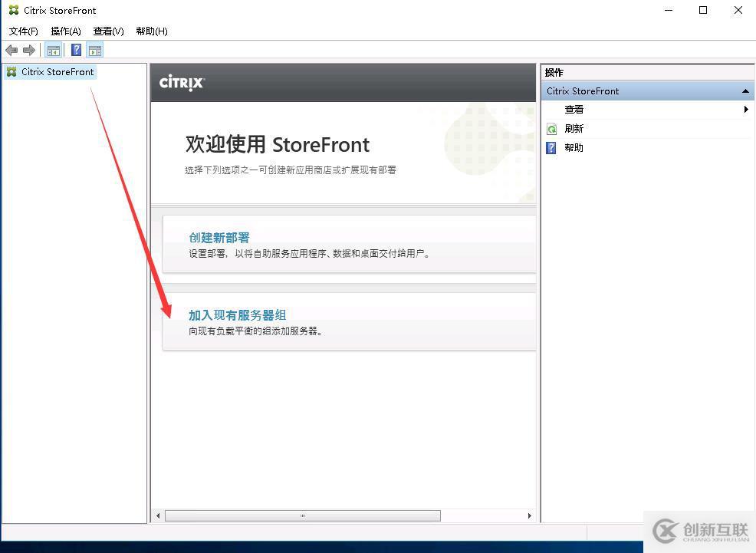Click the horizontal scrollbar thumb
756x553 pixels.
[x=302, y=516]
